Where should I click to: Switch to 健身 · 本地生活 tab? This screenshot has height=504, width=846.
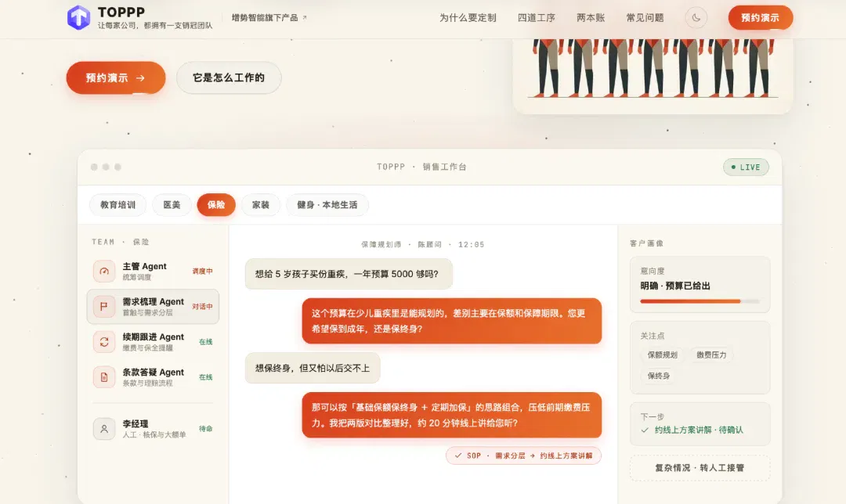click(327, 205)
